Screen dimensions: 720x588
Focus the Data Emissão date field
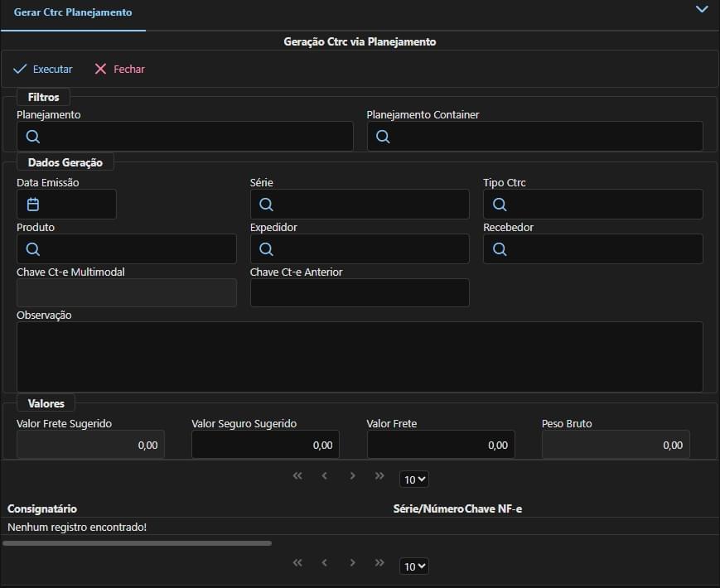tap(66, 205)
